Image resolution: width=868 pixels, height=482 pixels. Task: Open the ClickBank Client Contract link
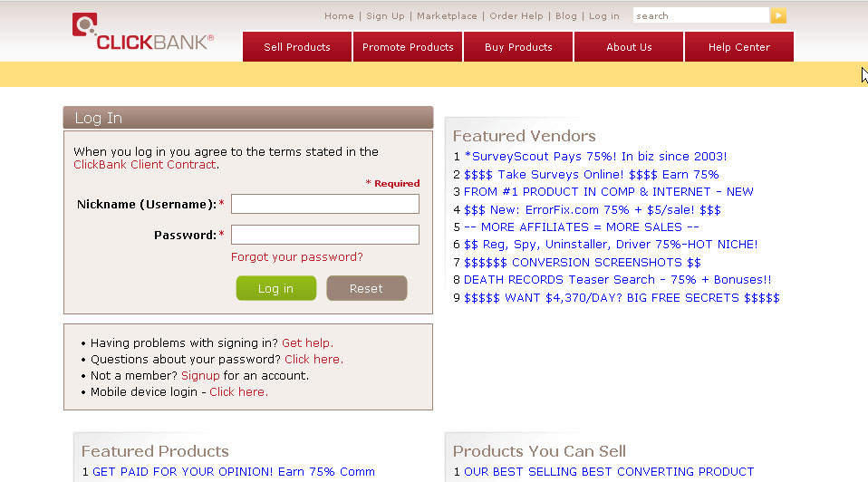click(x=145, y=165)
